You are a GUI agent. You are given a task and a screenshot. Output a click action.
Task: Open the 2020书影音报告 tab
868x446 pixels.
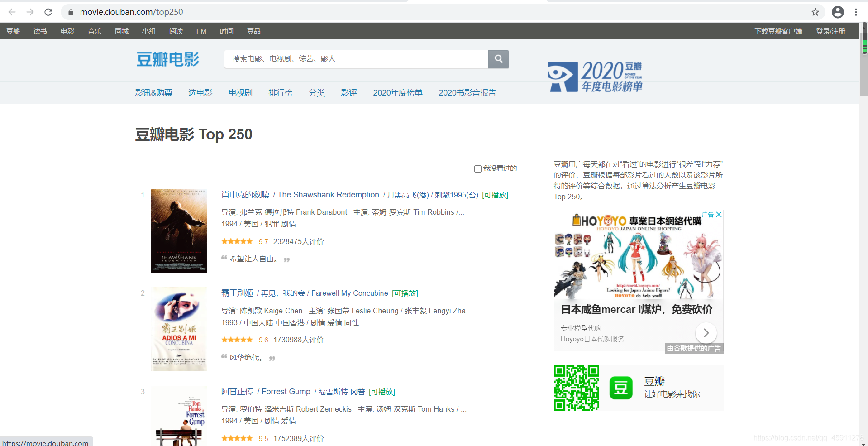click(467, 93)
